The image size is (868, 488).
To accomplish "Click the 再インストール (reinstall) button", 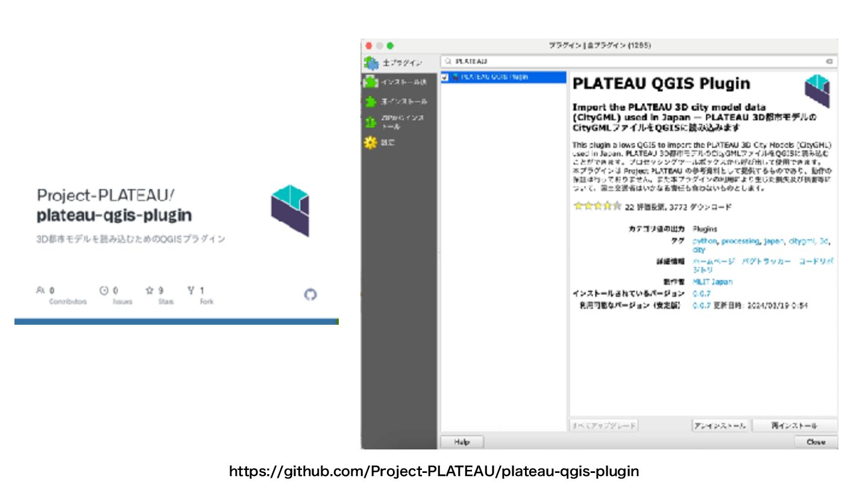I will click(x=794, y=426).
